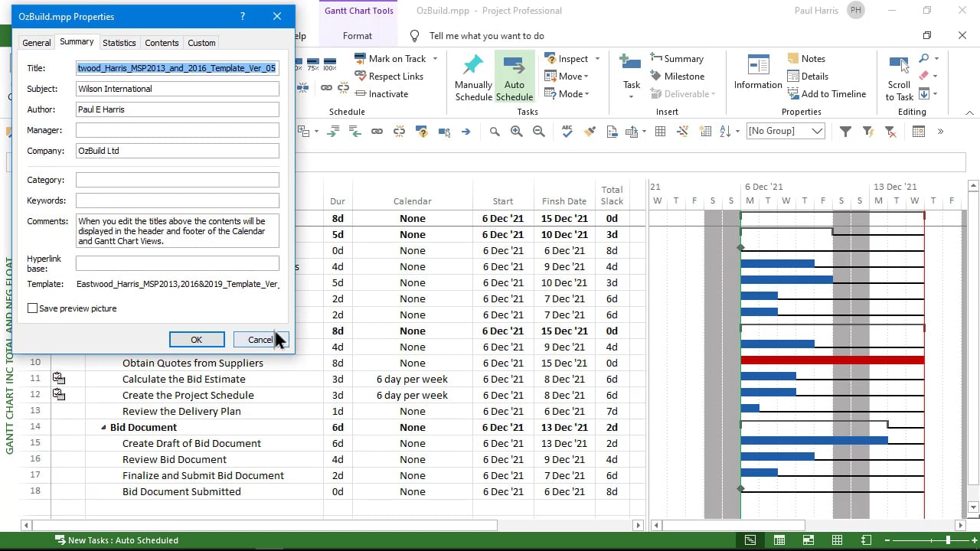Show more toolbar commands via double chevron
The image size is (980, 551).
point(940,132)
